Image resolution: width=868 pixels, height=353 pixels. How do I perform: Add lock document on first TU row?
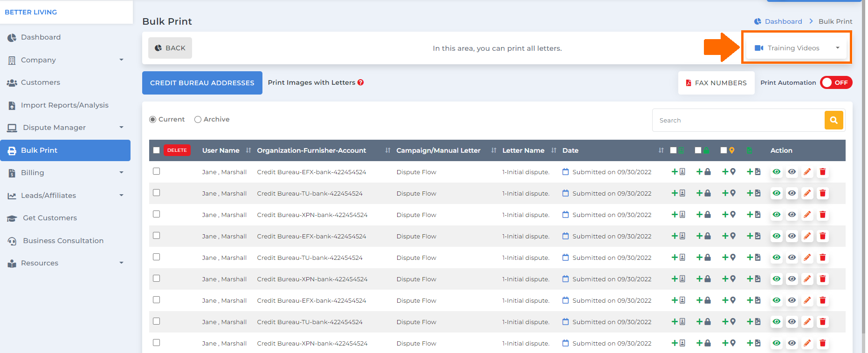(703, 193)
